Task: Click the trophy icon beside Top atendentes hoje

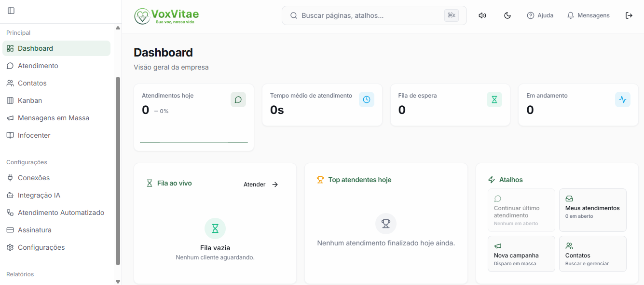Action: click(x=320, y=180)
